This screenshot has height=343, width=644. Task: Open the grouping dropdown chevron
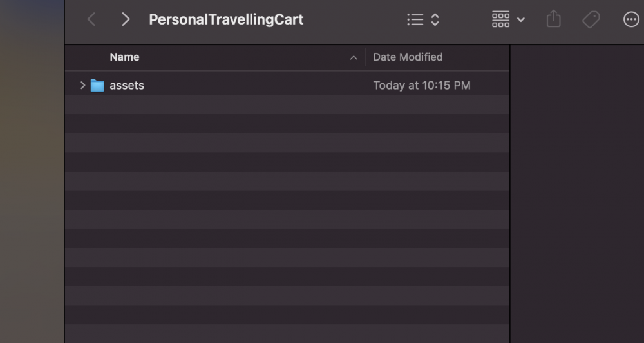(521, 20)
